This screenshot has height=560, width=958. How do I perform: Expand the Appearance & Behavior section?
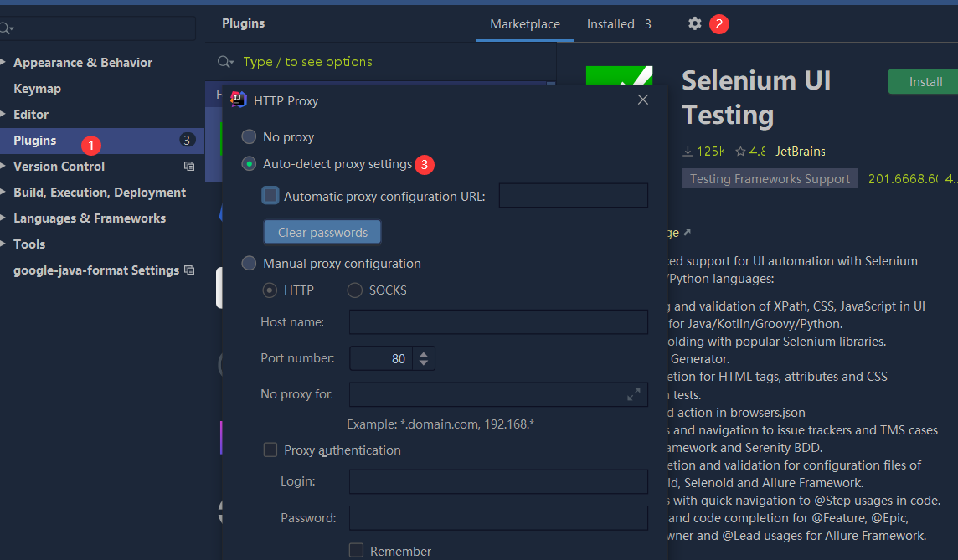point(4,63)
